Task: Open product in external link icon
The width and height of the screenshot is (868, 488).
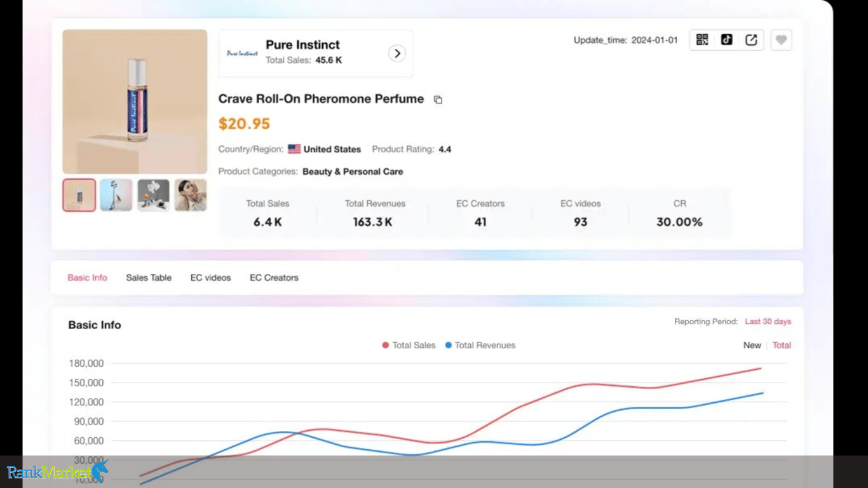Action: (751, 40)
